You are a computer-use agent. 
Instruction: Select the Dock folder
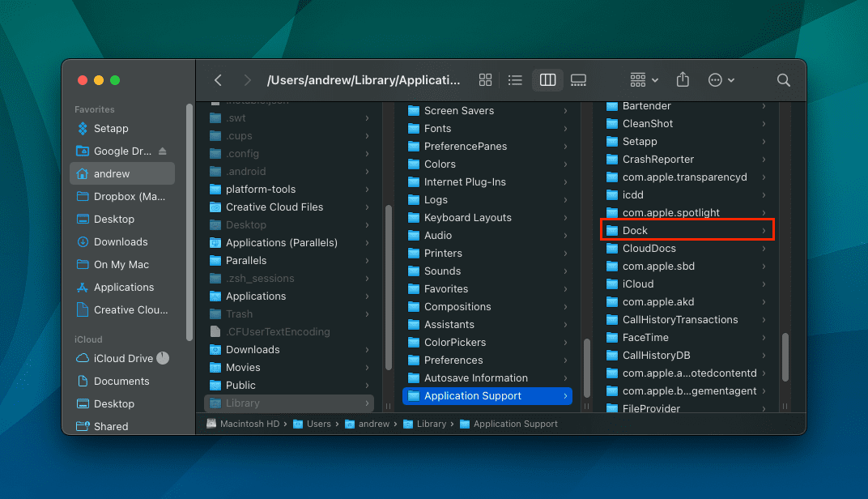pyautogui.click(x=687, y=230)
